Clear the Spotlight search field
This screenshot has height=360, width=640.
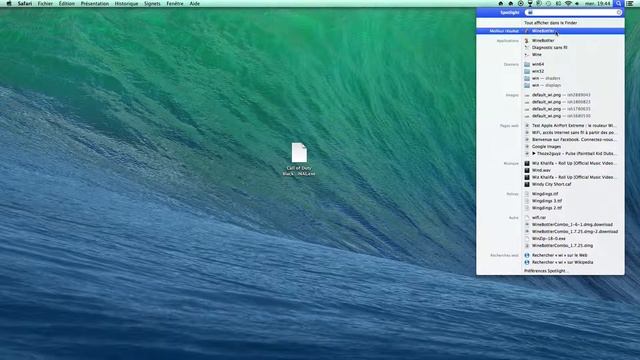pos(619,13)
